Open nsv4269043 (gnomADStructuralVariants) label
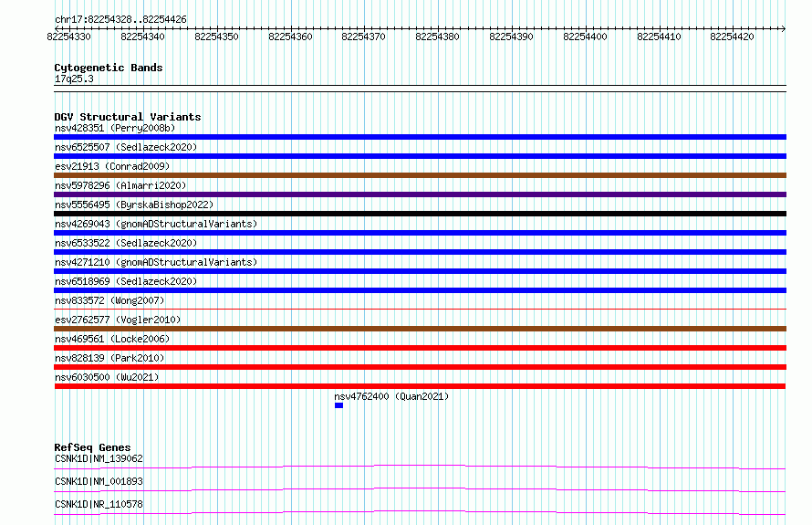Image resolution: width=812 pixels, height=525 pixels. pyautogui.click(x=156, y=224)
